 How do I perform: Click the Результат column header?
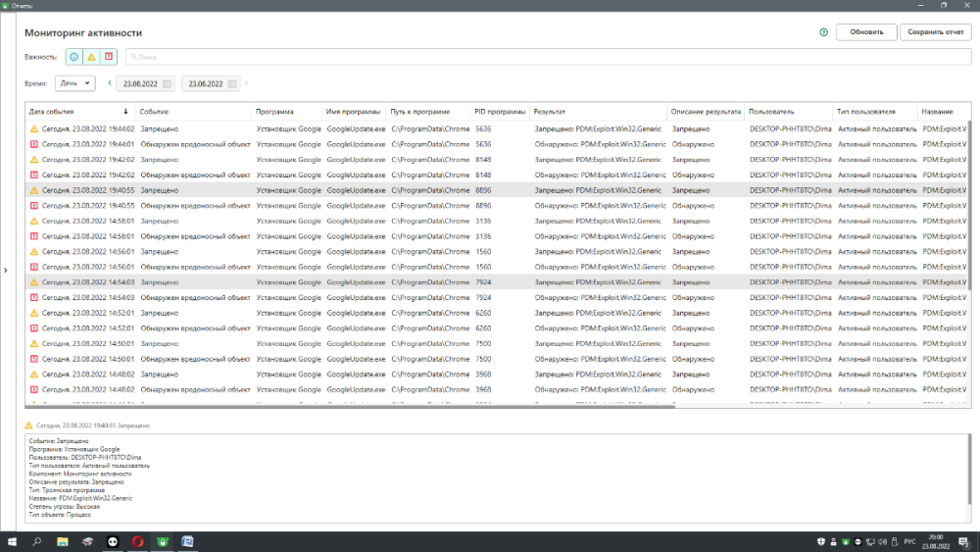[x=549, y=112]
